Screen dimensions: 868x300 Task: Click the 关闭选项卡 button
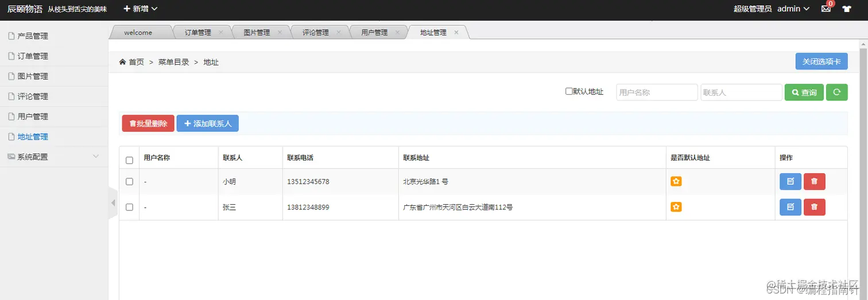click(x=821, y=61)
